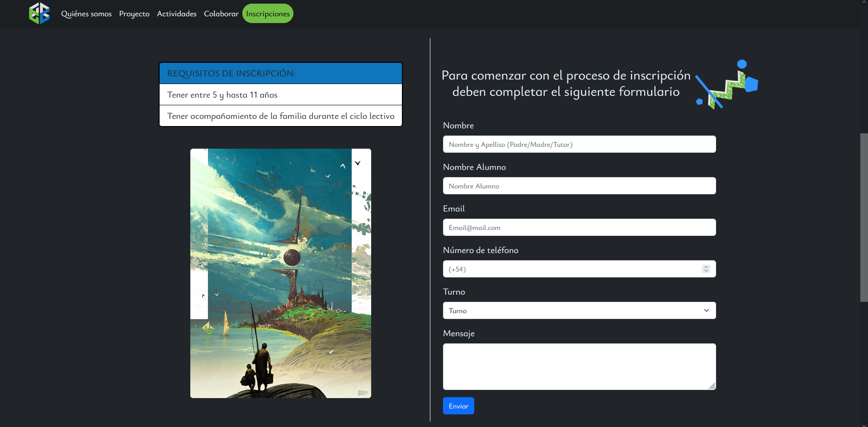
Task: Click inside the Mensaje text area
Action: [x=579, y=366]
